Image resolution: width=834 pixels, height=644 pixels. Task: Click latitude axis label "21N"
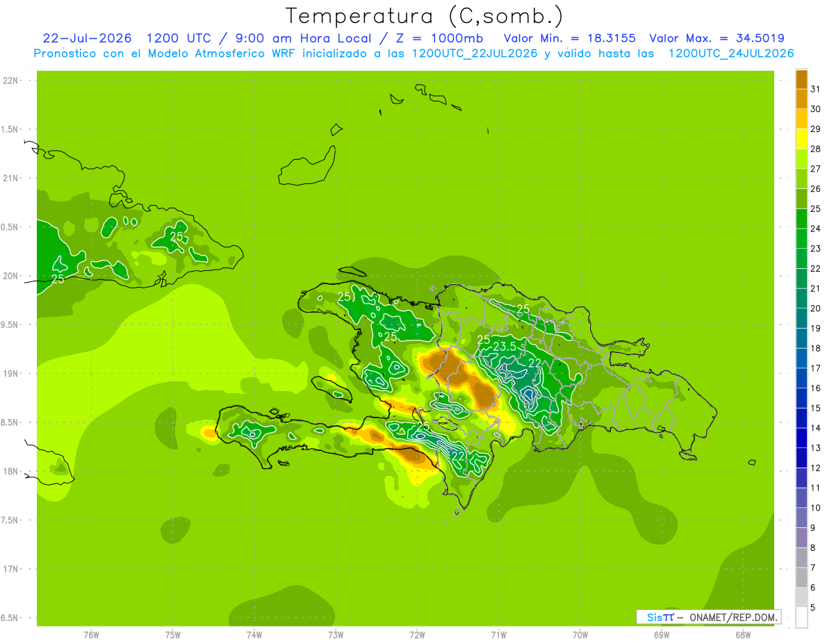tap(10, 179)
